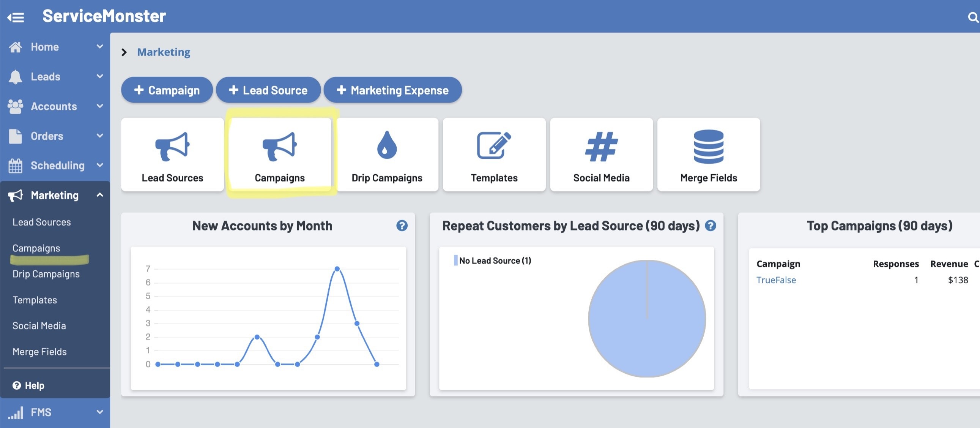The height and width of the screenshot is (428, 980).
Task: Click the + Marketing Expense button
Action: [392, 90]
